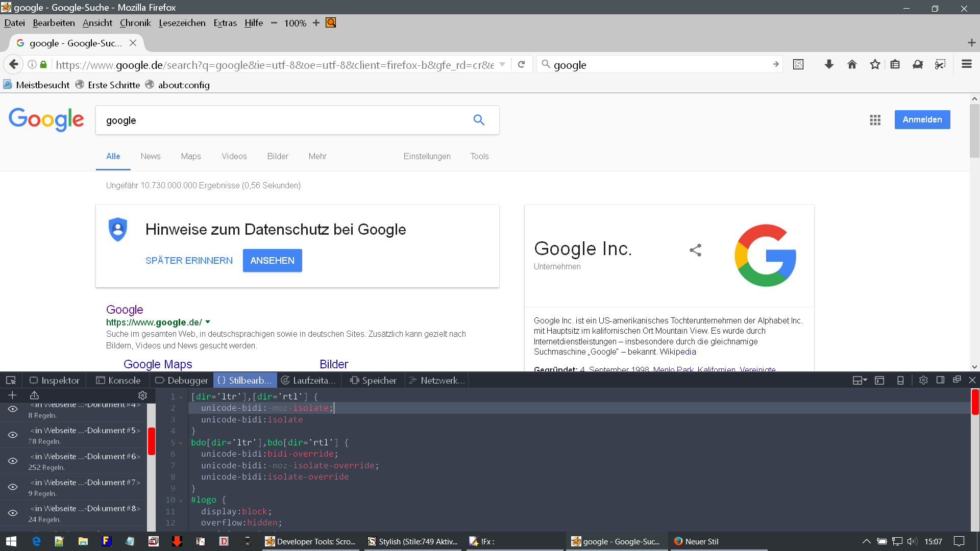Create new stylesheet with plus icon

tap(13, 395)
